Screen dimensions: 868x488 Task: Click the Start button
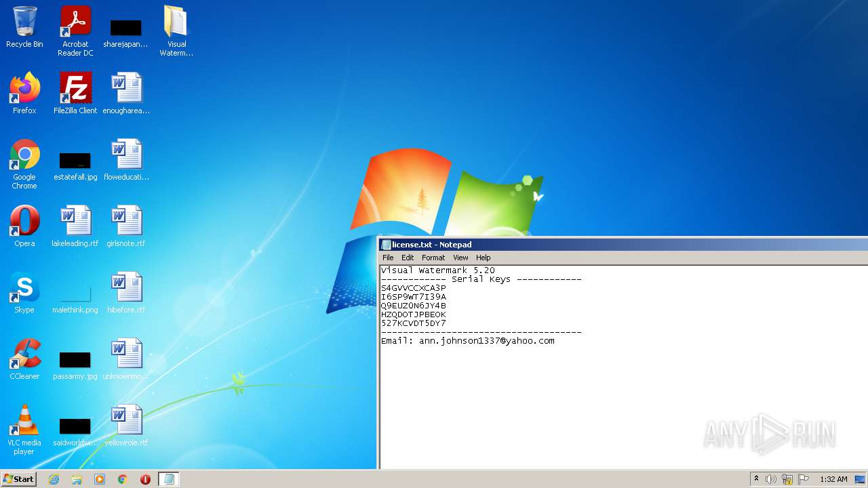click(x=19, y=479)
